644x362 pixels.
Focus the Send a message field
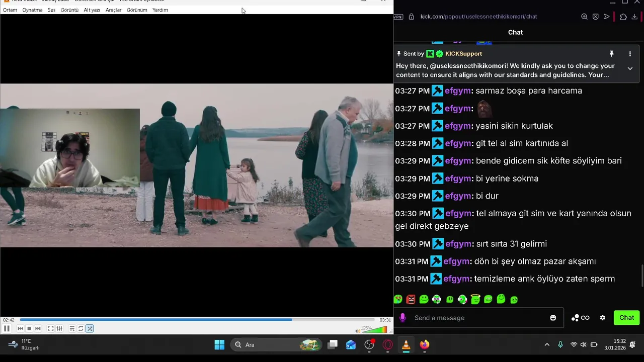click(478, 318)
